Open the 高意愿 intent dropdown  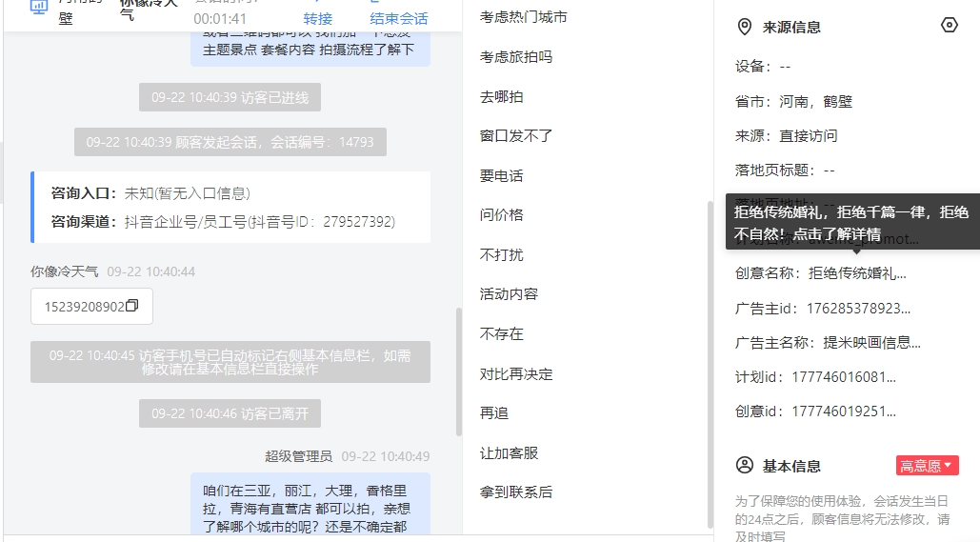(x=927, y=466)
